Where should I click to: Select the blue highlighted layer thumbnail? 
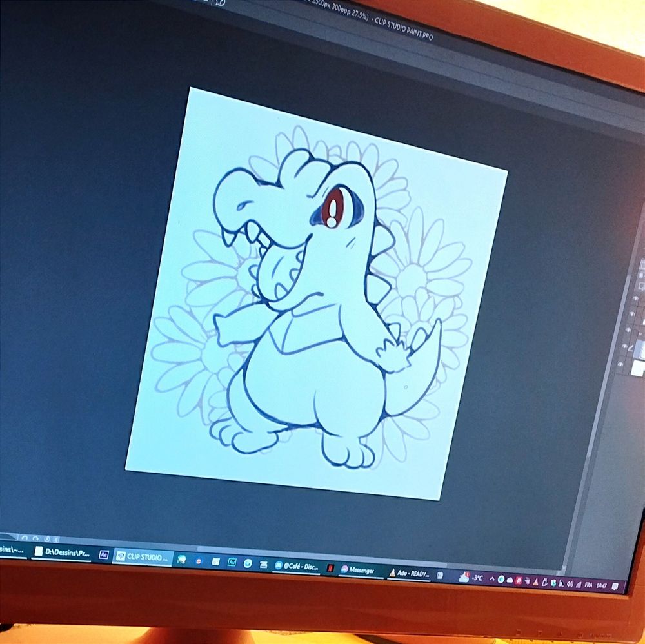click(640, 349)
